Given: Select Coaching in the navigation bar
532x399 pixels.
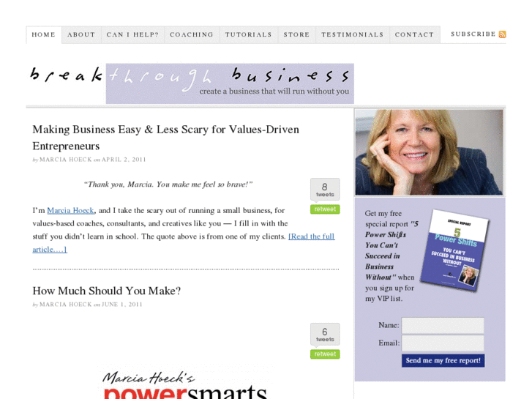Looking at the screenshot, I should tap(192, 34).
